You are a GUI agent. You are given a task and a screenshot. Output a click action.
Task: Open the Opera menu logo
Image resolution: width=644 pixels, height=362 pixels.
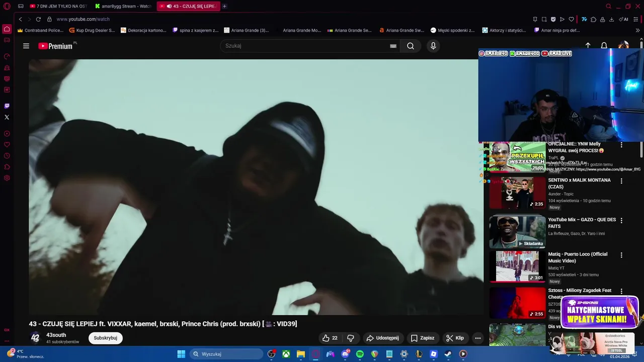[7, 6]
